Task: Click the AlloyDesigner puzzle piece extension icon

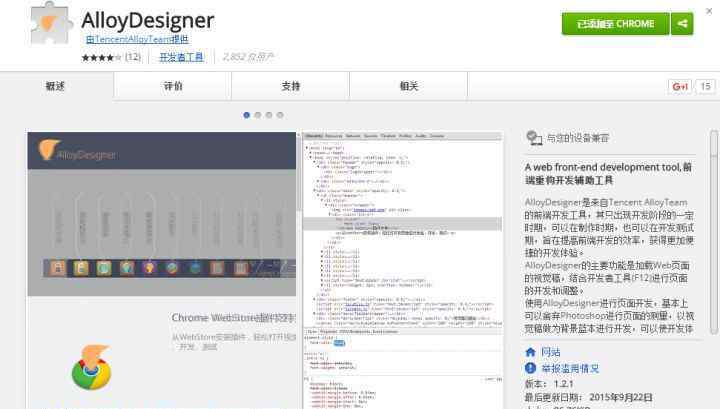Action: (51, 23)
